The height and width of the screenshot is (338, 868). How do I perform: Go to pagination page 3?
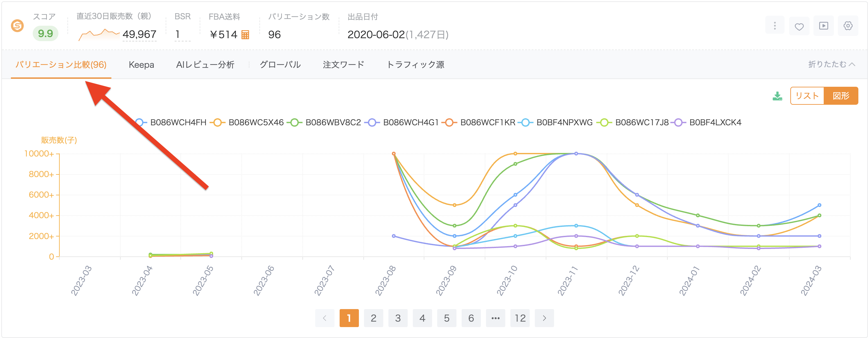398,318
